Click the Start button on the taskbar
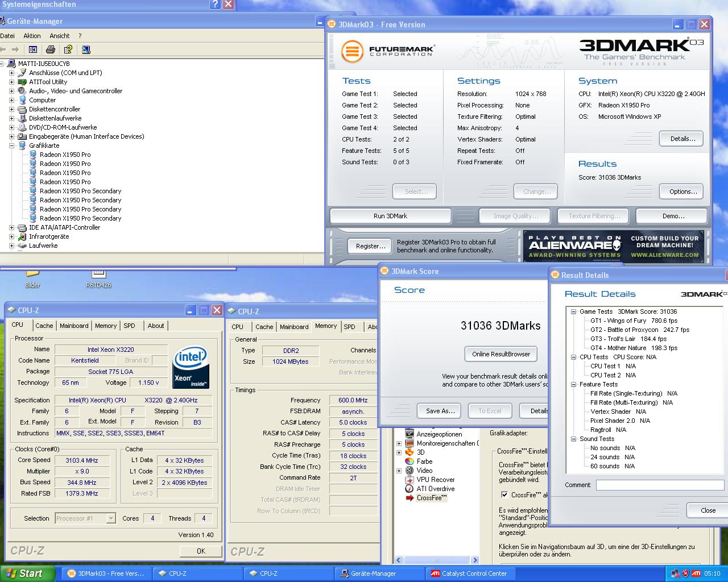The width and height of the screenshot is (728, 582). coord(27,573)
